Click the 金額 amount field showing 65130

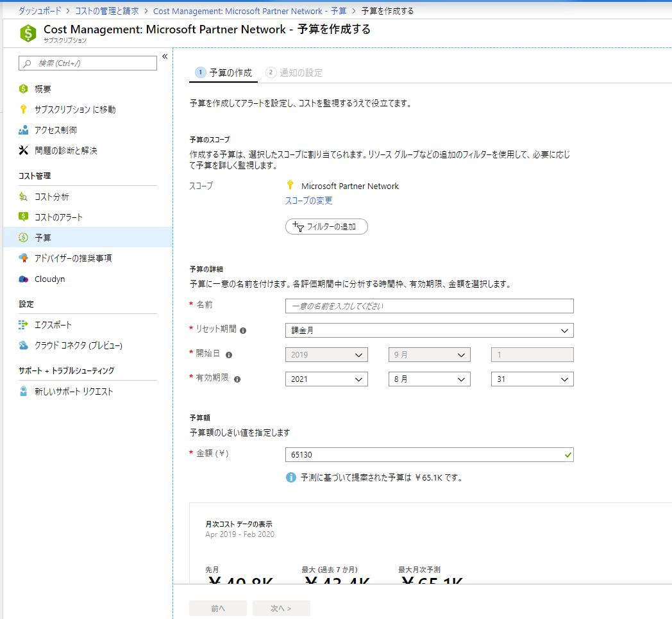point(430,454)
